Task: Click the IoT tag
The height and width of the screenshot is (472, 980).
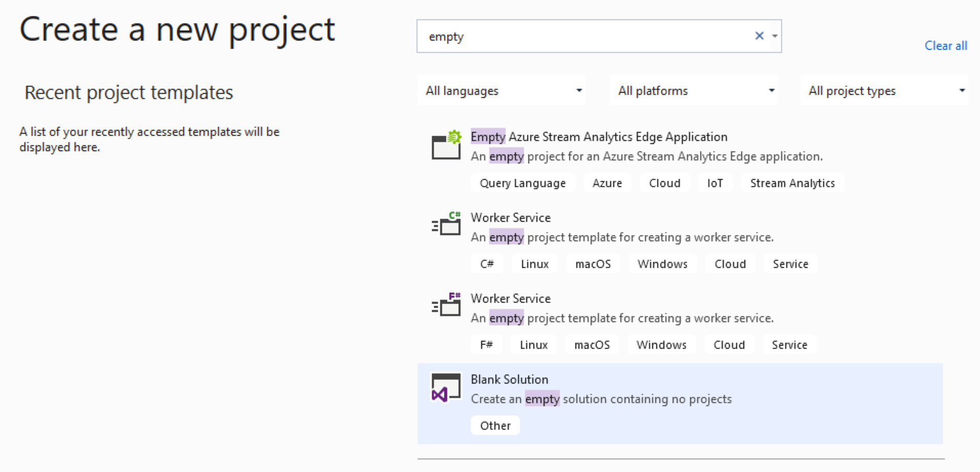Action: coord(715,183)
